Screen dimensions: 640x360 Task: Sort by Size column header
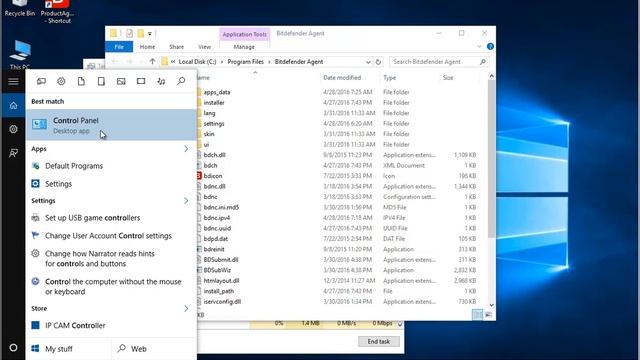[448, 78]
